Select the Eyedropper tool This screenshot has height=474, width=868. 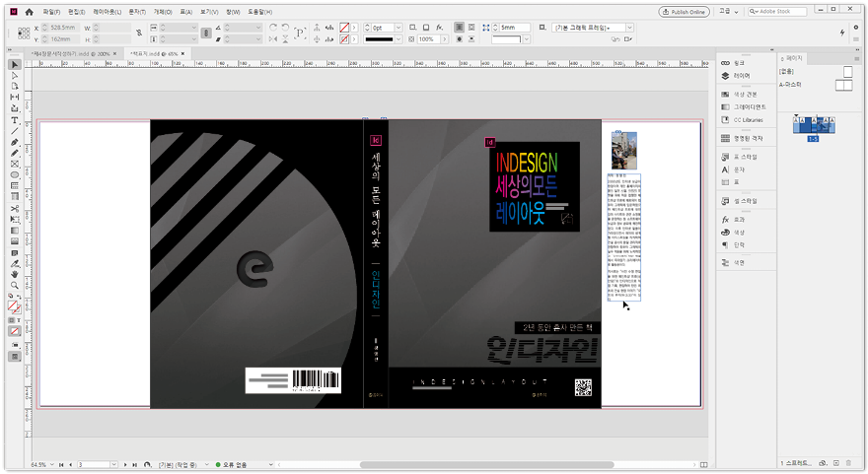pyautogui.click(x=15, y=264)
